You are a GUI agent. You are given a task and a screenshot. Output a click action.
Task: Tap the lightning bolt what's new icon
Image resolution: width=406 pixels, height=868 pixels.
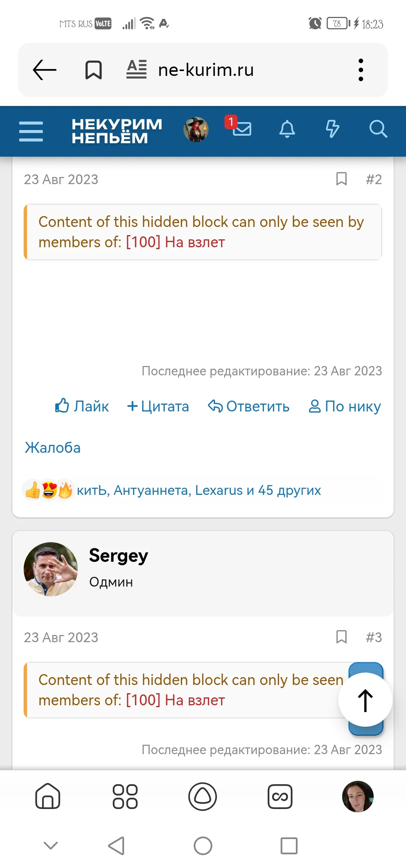pyautogui.click(x=332, y=129)
